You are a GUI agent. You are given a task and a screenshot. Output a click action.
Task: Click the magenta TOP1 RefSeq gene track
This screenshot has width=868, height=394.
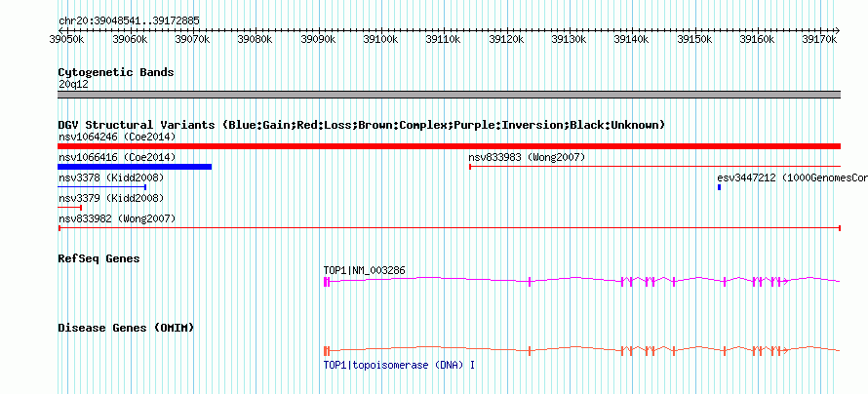pos(581,281)
